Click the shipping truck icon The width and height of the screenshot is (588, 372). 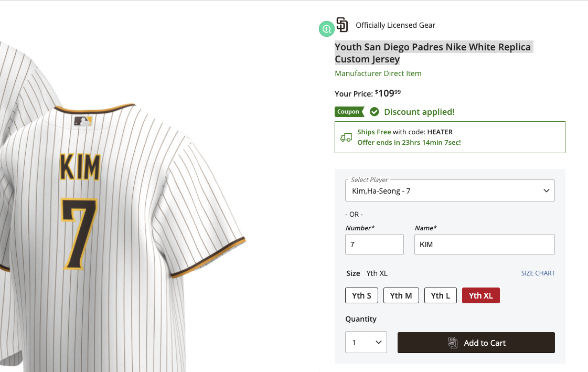pyautogui.click(x=346, y=137)
